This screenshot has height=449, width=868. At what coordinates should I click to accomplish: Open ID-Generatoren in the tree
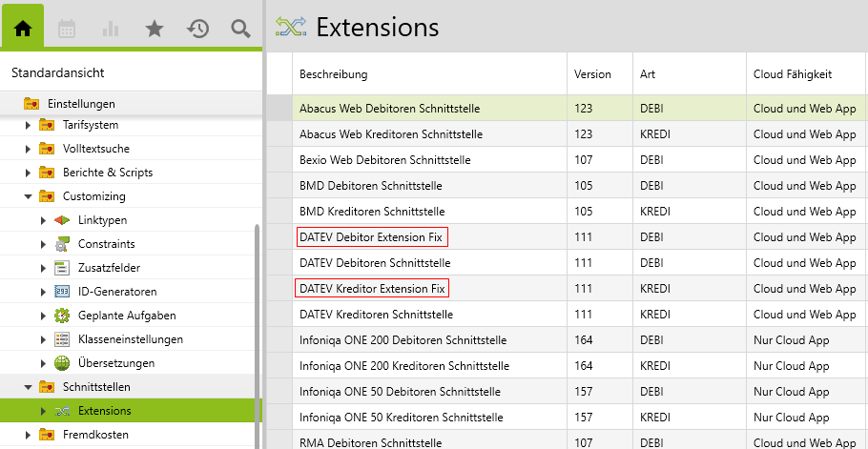117,292
